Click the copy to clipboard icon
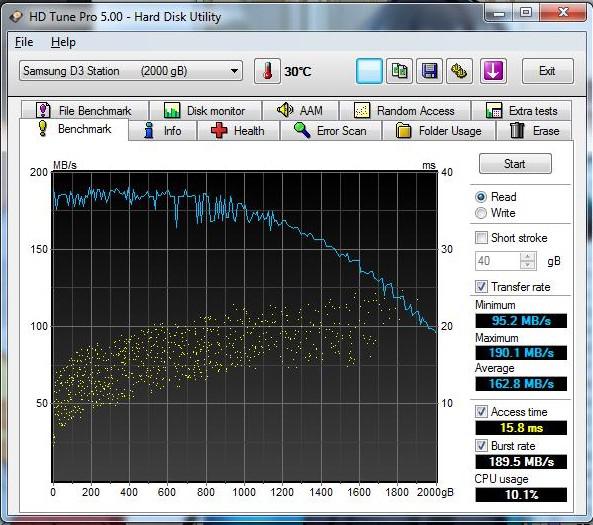This screenshot has height=525, width=593. [399, 71]
